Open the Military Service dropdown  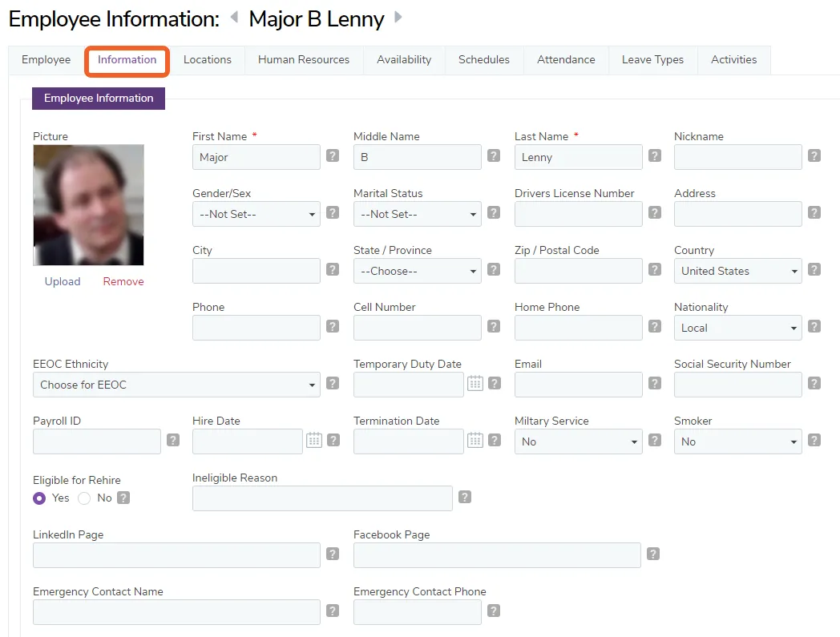578,441
